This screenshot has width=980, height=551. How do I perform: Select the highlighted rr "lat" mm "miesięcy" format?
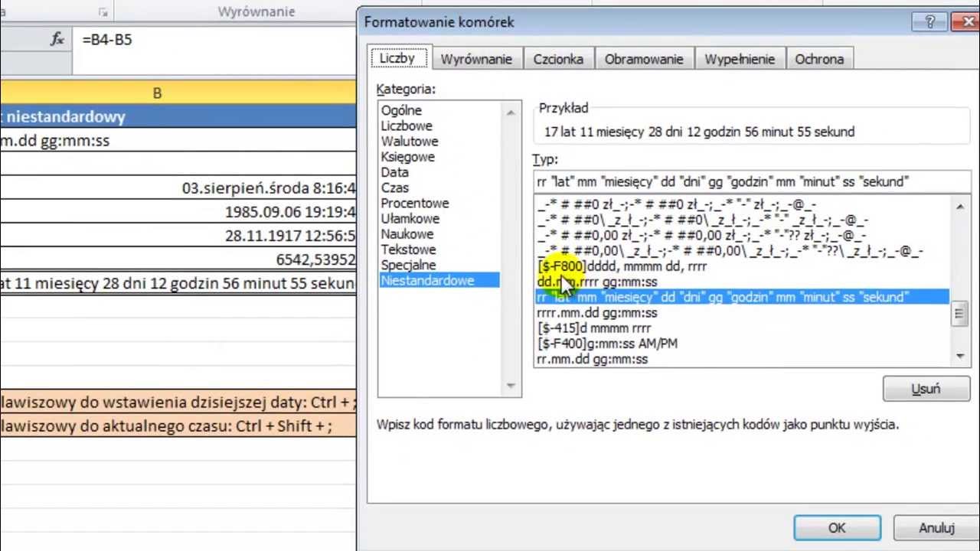742,297
